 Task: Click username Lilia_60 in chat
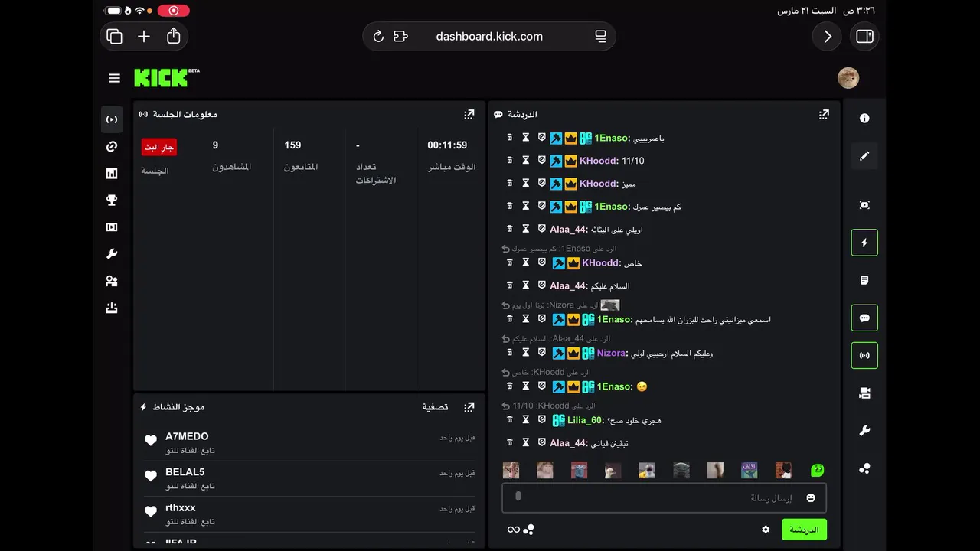coord(586,420)
